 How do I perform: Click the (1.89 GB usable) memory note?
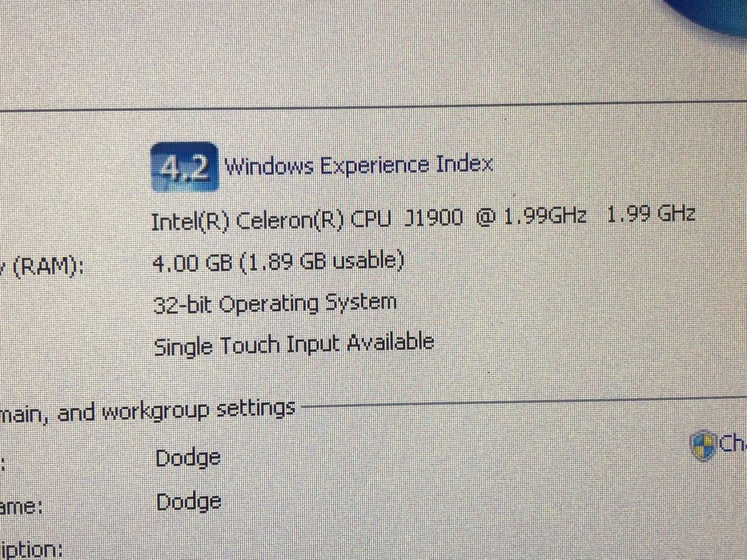pyautogui.click(x=322, y=262)
